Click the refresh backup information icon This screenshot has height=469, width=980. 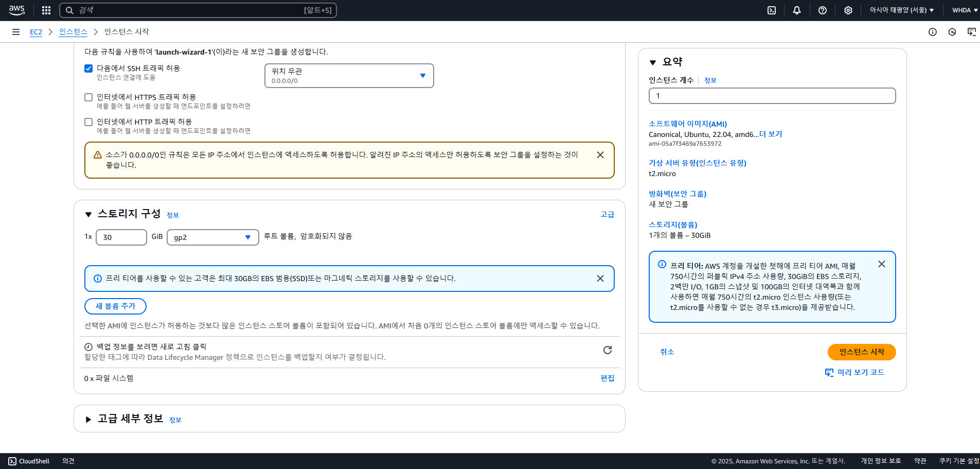pos(608,350)
